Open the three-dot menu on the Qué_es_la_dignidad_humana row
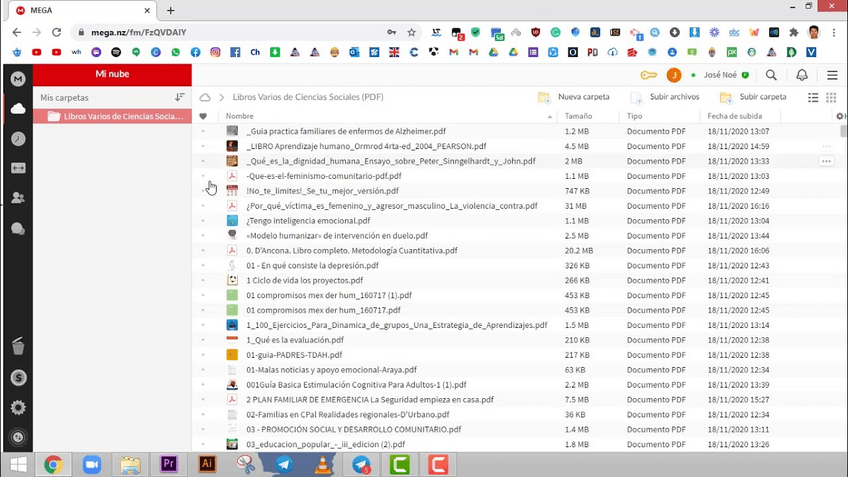 coord(826,161)
